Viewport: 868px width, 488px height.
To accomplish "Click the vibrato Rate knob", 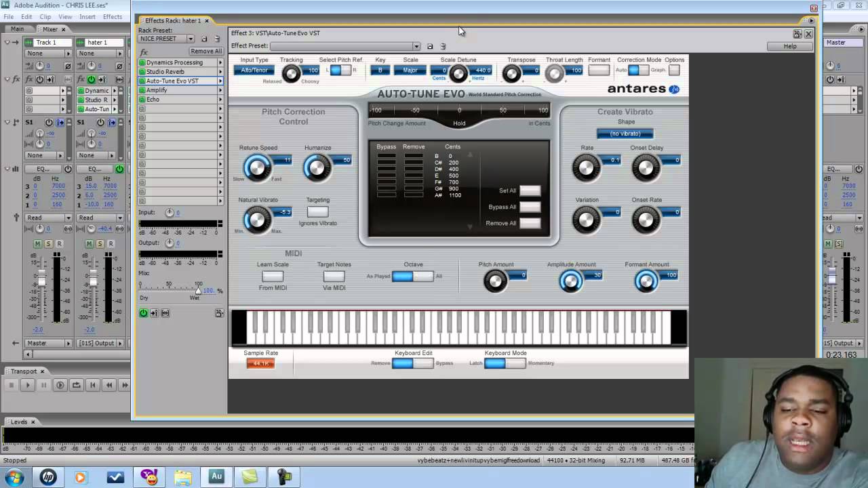I will (x=586, y=167).
